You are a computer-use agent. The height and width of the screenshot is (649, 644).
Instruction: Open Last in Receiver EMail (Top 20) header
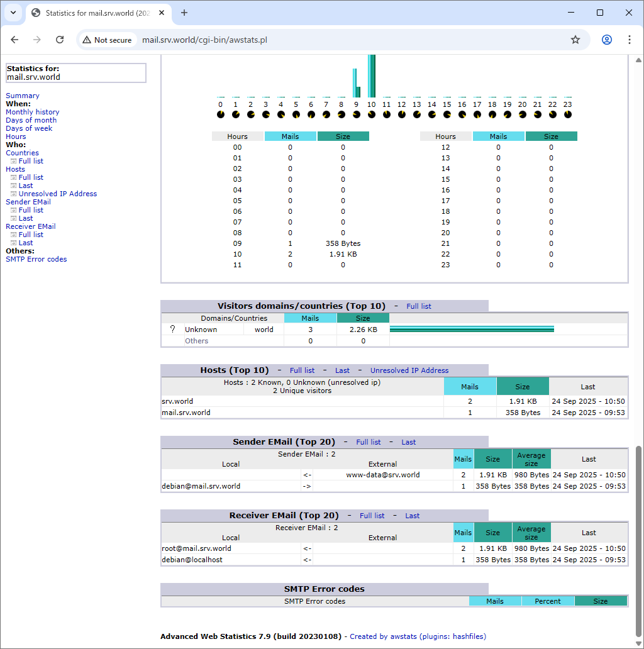click(412, 516)
